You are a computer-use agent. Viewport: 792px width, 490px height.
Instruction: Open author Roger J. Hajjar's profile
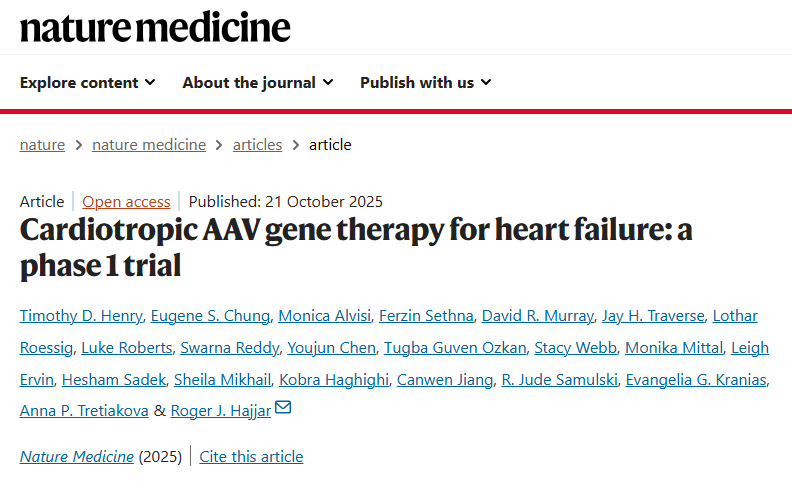[220, 410]
